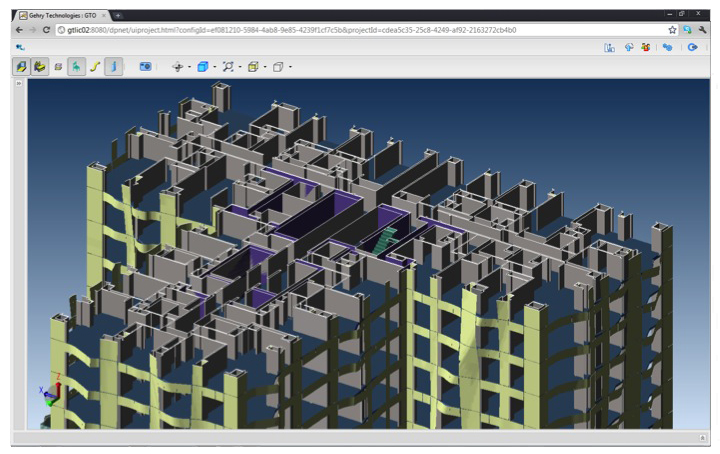
Task: Click the yellow section box cube icon
Action: (253, 67)
